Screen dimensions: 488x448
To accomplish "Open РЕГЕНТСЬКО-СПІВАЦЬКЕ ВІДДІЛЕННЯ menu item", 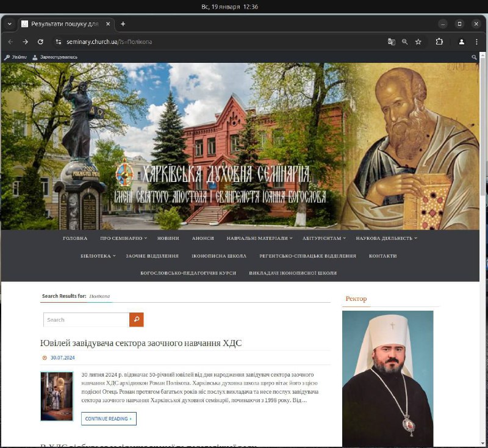I will (307, 256).
